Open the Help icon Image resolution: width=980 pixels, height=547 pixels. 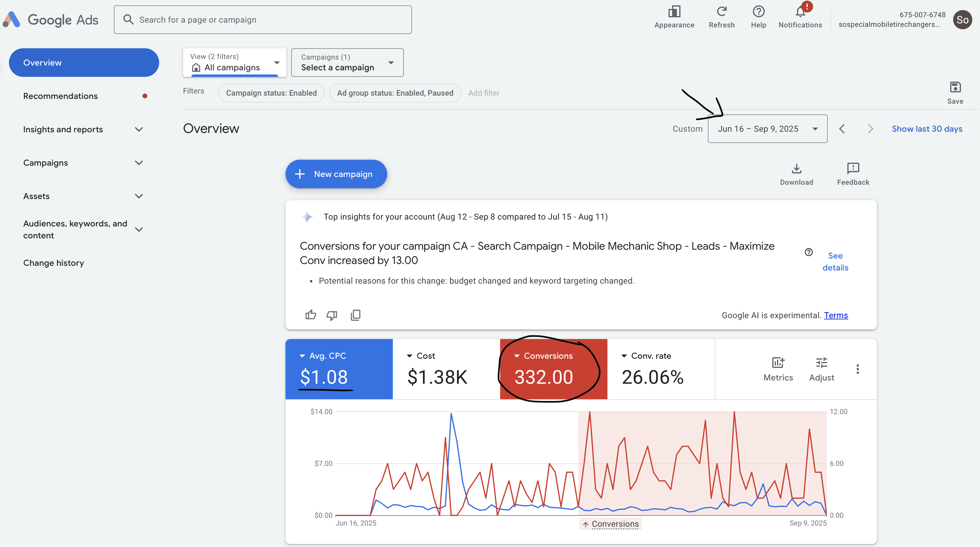click(x=758, y=12)
